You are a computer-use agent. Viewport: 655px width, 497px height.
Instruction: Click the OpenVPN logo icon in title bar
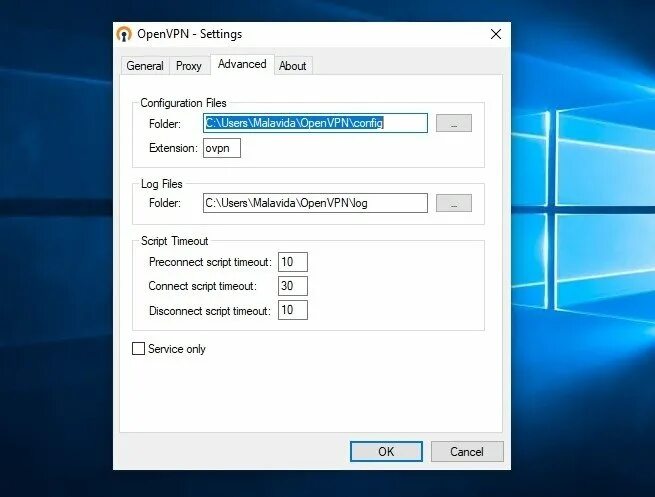point(124,34)
